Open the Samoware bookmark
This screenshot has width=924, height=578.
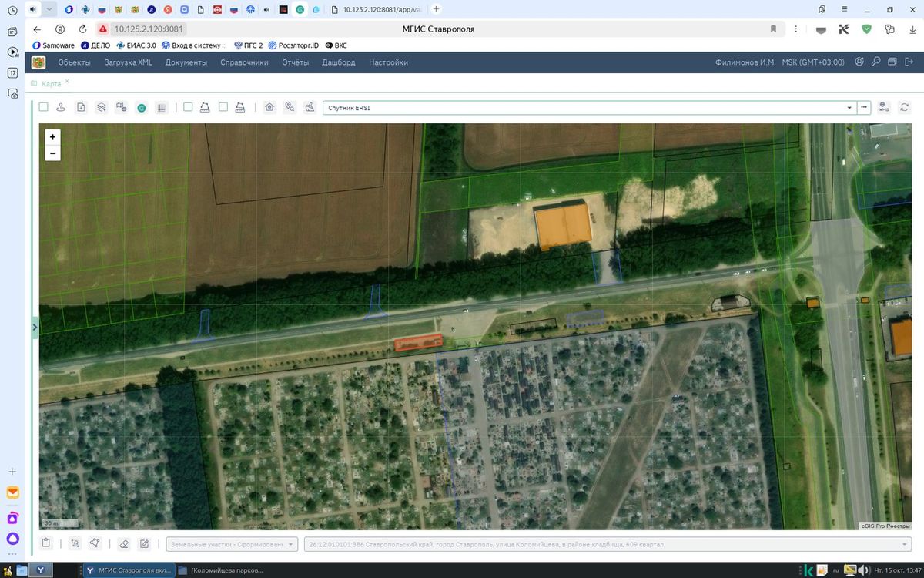click(x=53, y=45)
